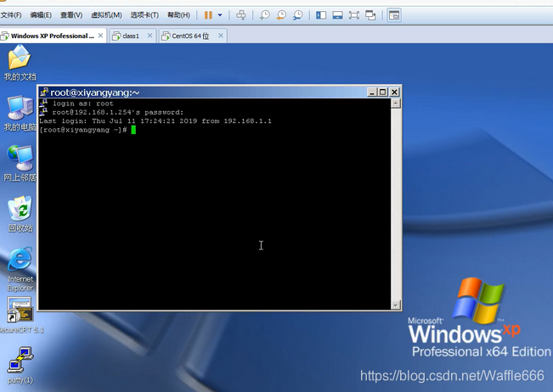Toggle the thumbnail bar view icon
The image size is (553, 392).
(x=337, y=15)
